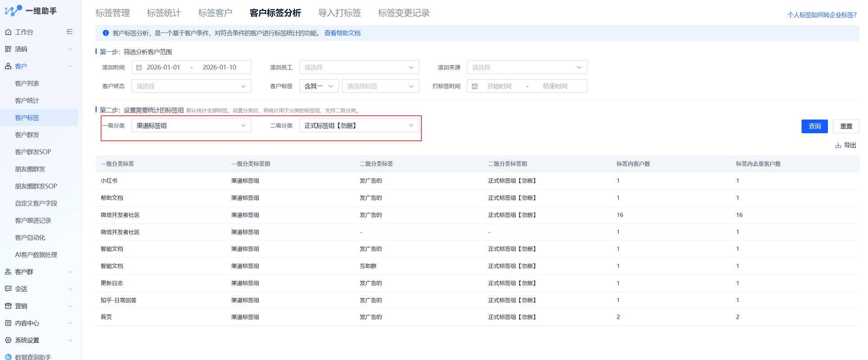Open the 请选择标签 dropdown
Image resolution: width=868 pixels, height=360 pixels.
(x=381, y=86)
